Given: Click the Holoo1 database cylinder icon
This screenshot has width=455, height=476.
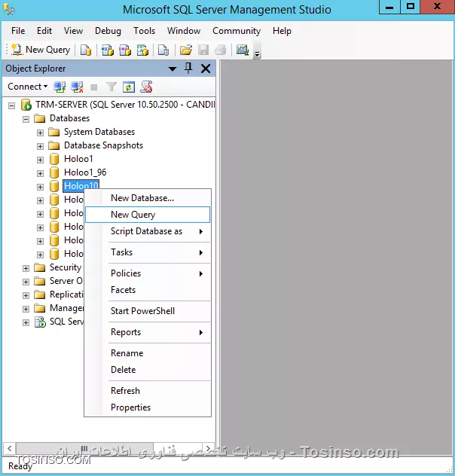Looking at the screenshot, I should [54, 159].
